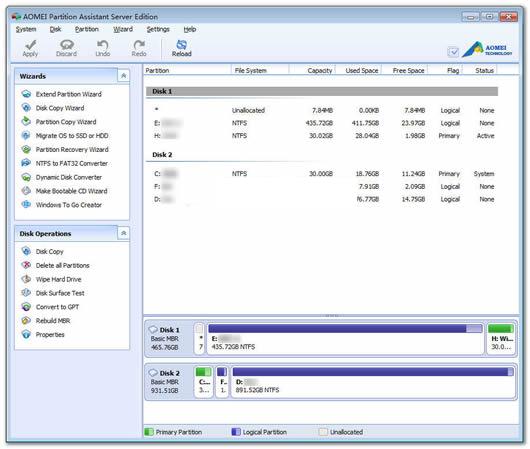The image size is (530, 449).
Task: Sort by Free Space column header
Action: [x=405, y=70]
